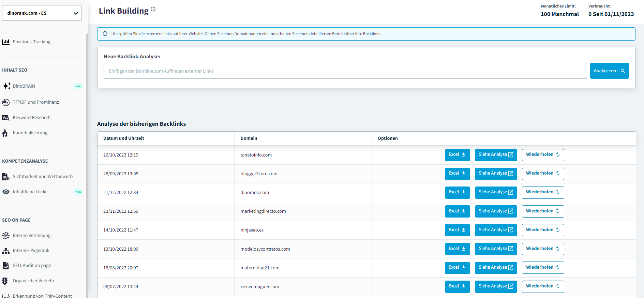Download Excel for tanatoinfo.com
The height and width of the screenshot is (298, 644).
click(457, 155)
